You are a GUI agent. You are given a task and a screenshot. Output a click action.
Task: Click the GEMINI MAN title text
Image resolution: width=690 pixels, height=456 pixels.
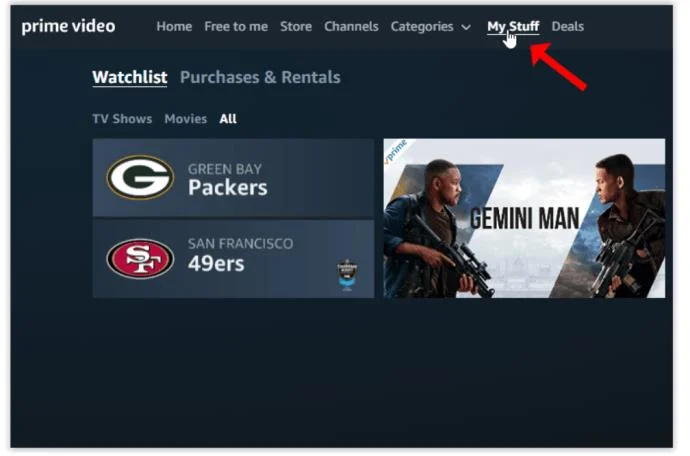pyautogui.click(x=525, y=219)
